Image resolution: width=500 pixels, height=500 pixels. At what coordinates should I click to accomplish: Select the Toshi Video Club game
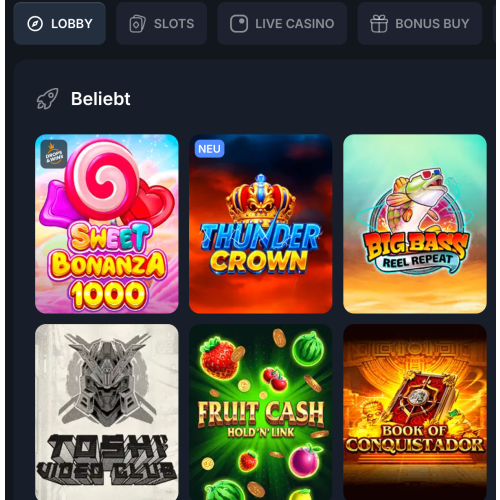[x=107, y=412]
